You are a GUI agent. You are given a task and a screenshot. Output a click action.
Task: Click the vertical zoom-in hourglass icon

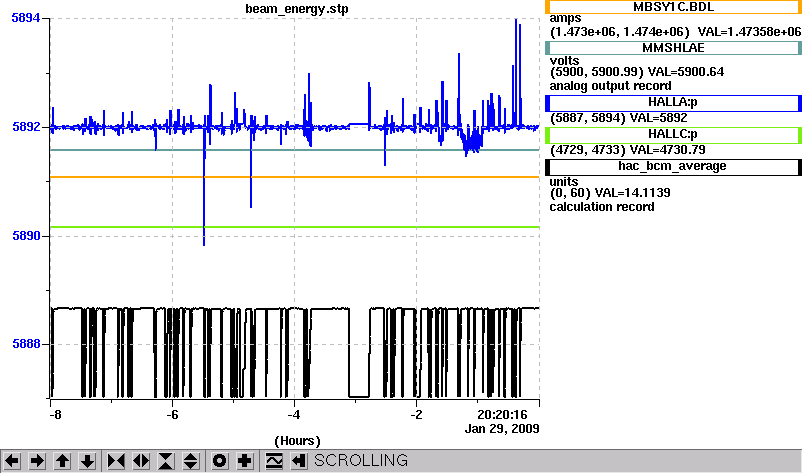pos(166,461)
